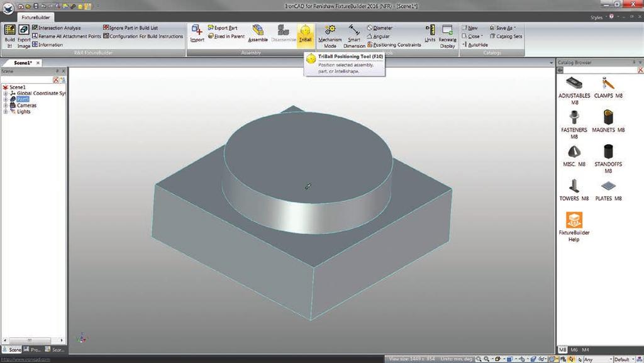Choose Export Part in ribbon
Screen dimensions: 644x363
(x=223, y=28)
